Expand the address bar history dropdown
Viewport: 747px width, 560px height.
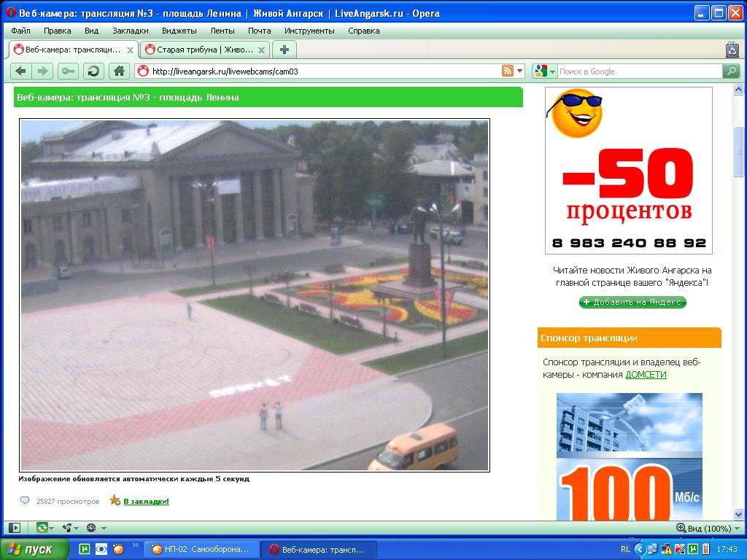coord(520,71)
